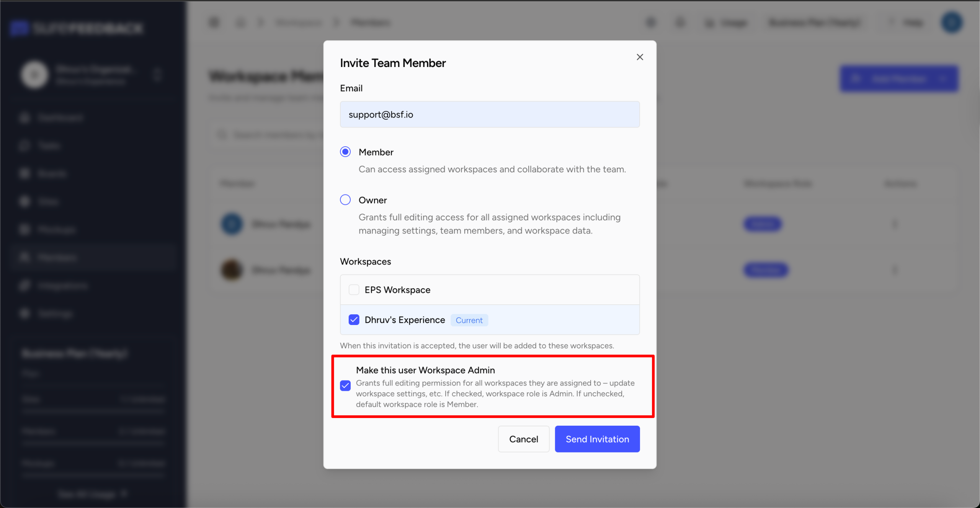
Task: Uncheck the Dhruv's Experience workspace checkbox
Action: tap(354, 320)
